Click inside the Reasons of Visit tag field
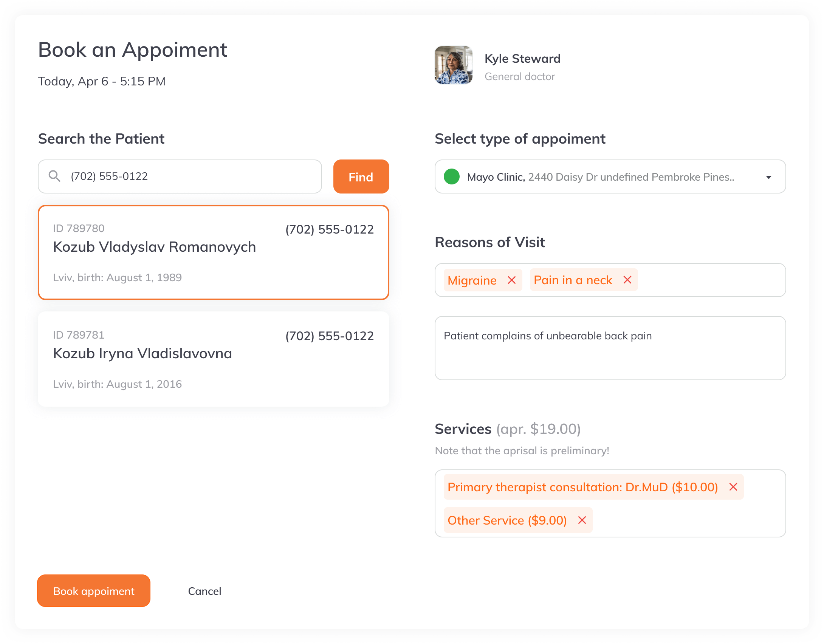The width and height of the screenshot is (824, 644). [711, 280]
